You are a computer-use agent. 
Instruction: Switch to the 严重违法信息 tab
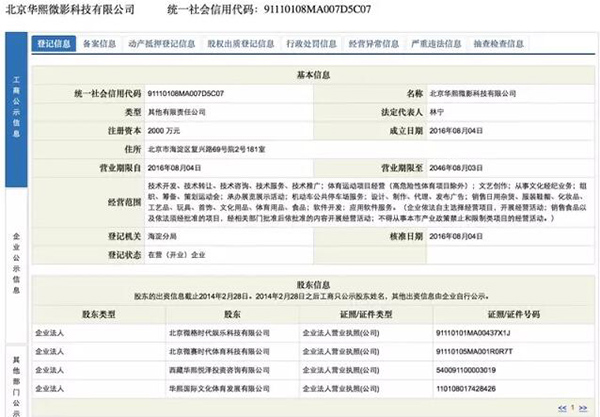pyautogui.click(x=436, y=44)
